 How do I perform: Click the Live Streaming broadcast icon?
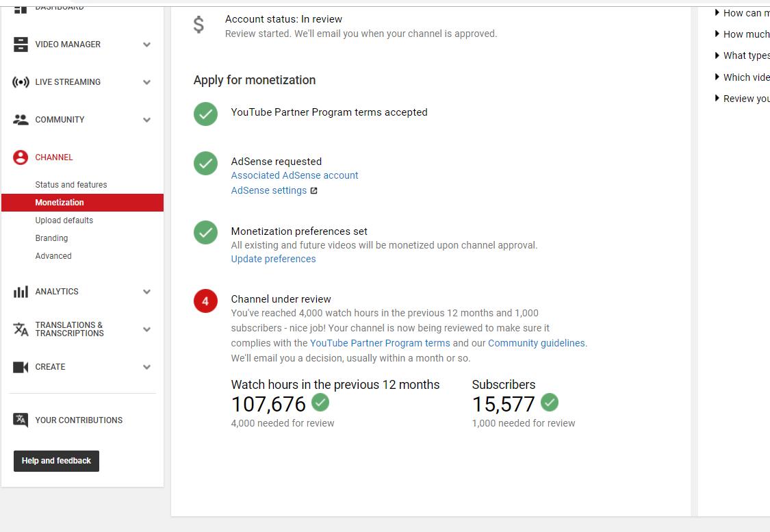coord(21,82)
